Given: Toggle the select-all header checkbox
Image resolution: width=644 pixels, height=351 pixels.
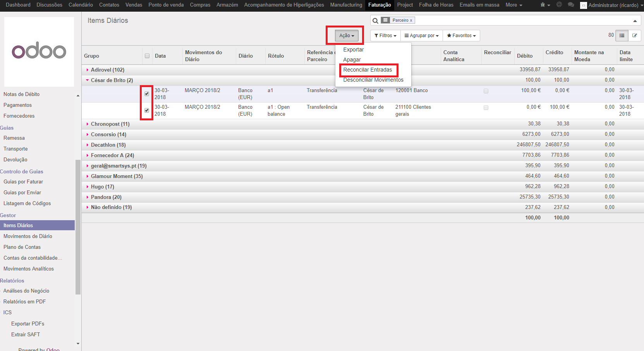Looking at the screenshot, I should click(x=147, y=56).
